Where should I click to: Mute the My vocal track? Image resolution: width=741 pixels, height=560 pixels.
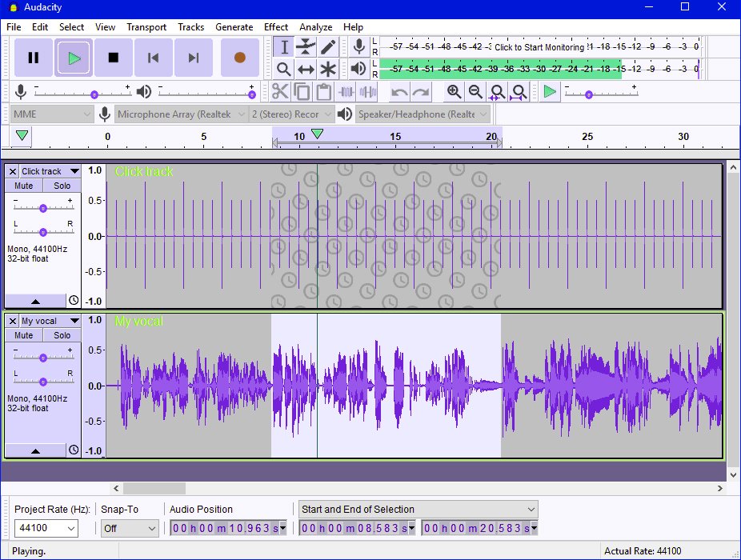tap(24, 335)
